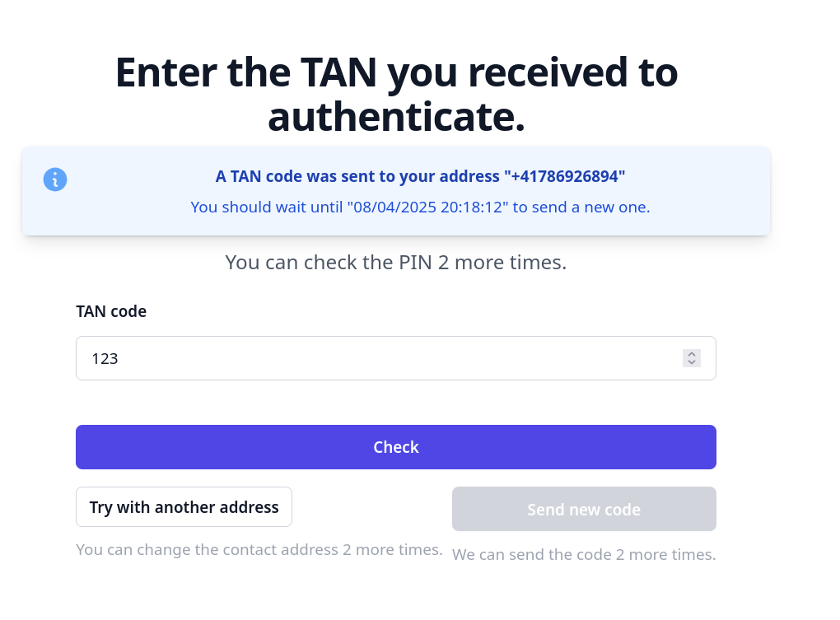Viewport: 840px width, 620px height.
Task: Decrease TAN code with the down arrow
Action: click(692, 362)
